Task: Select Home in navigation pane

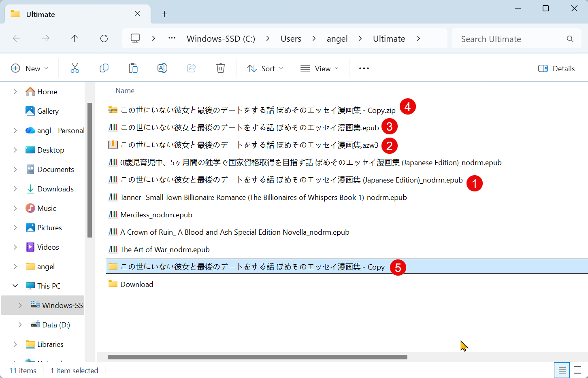Action: (47, 92)
